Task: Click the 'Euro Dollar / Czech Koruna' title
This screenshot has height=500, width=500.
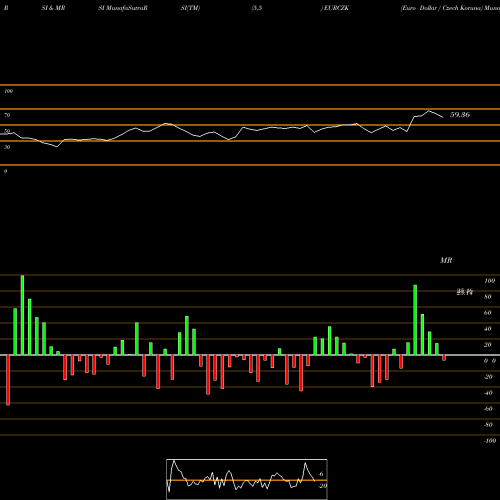Action: pyautogui.click(x=442, y=8)
